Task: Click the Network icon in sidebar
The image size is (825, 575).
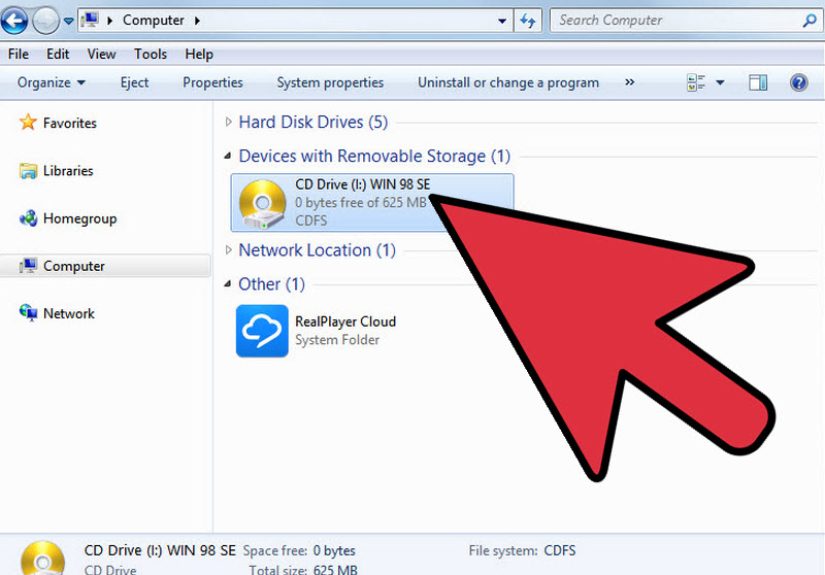Action: coord(28,312)
